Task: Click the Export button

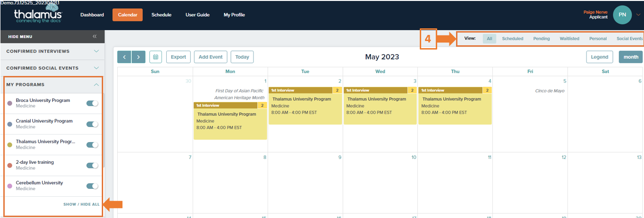Action: coord(178,57)
